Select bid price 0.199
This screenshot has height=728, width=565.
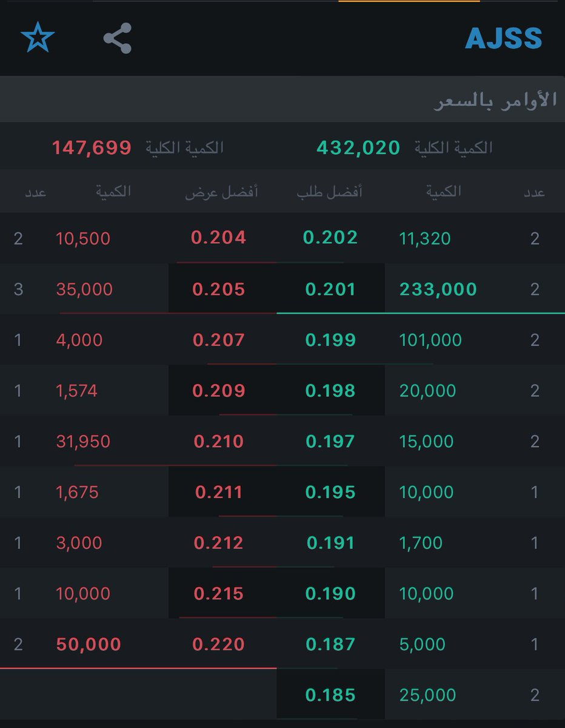pos(330,340)
